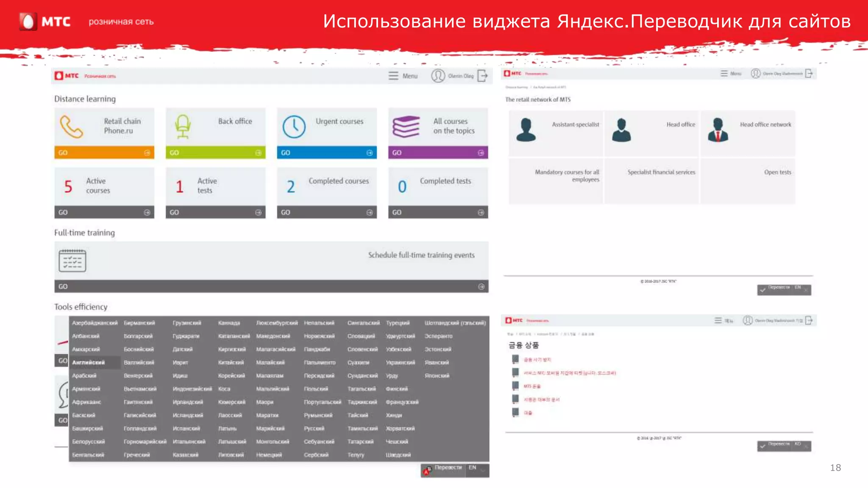Open the Assistant-specialist person icon
This screenshot has width=868, height=488.
pyautogui.click(x=526, y=130)
